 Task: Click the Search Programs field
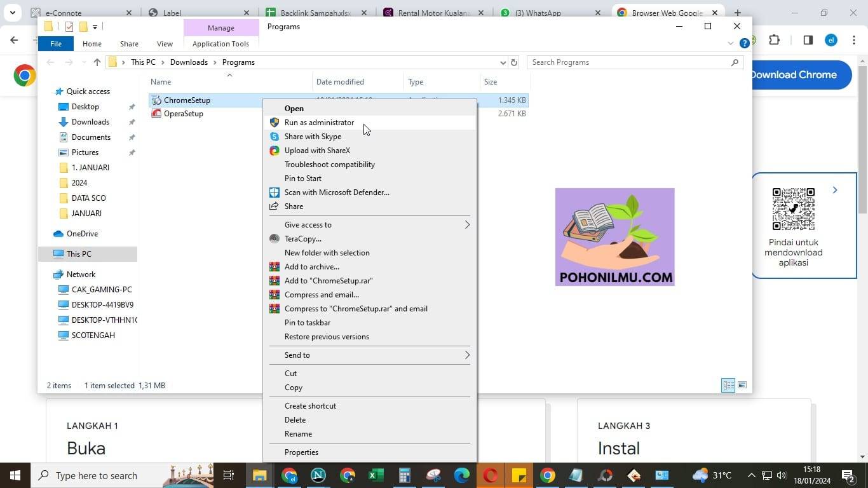point(629,62)
